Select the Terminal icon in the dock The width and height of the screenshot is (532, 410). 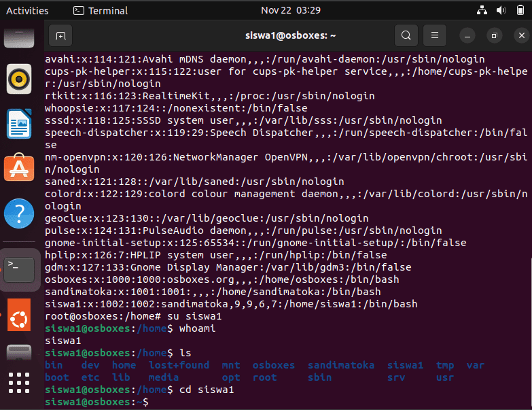point(19,270)
